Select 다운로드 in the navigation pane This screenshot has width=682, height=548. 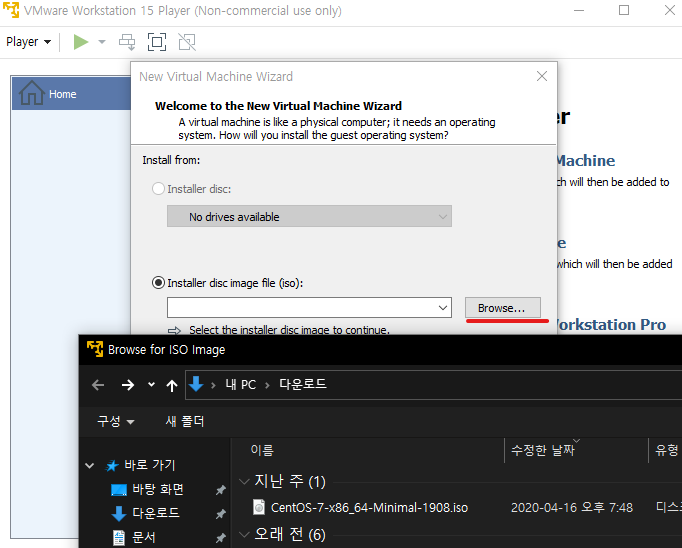156,513
